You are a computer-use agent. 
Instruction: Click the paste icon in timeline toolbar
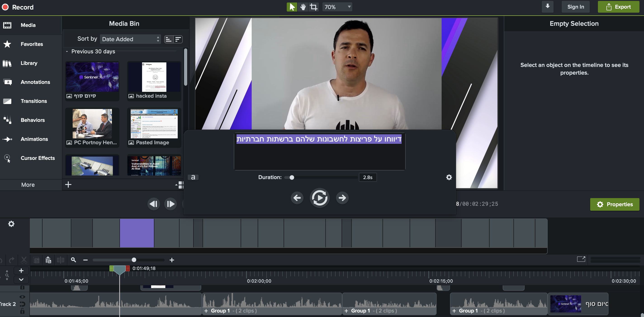click(48, 260)
